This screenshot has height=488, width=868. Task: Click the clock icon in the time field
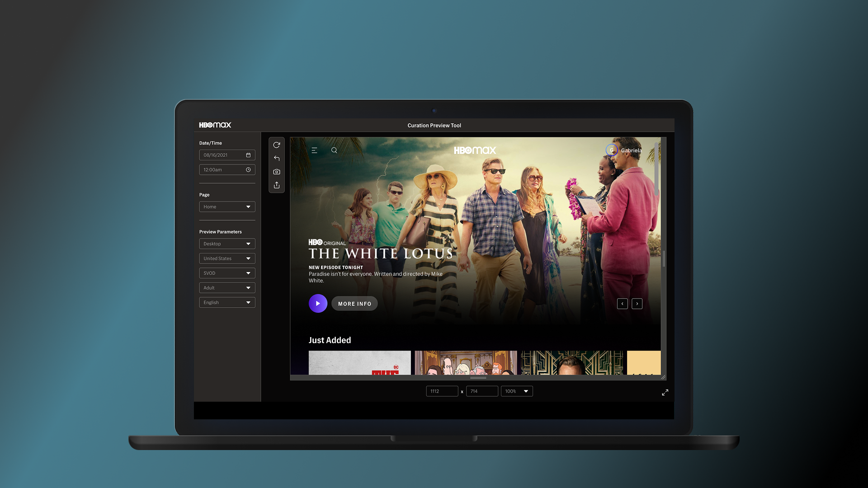[x=248, y=170]
